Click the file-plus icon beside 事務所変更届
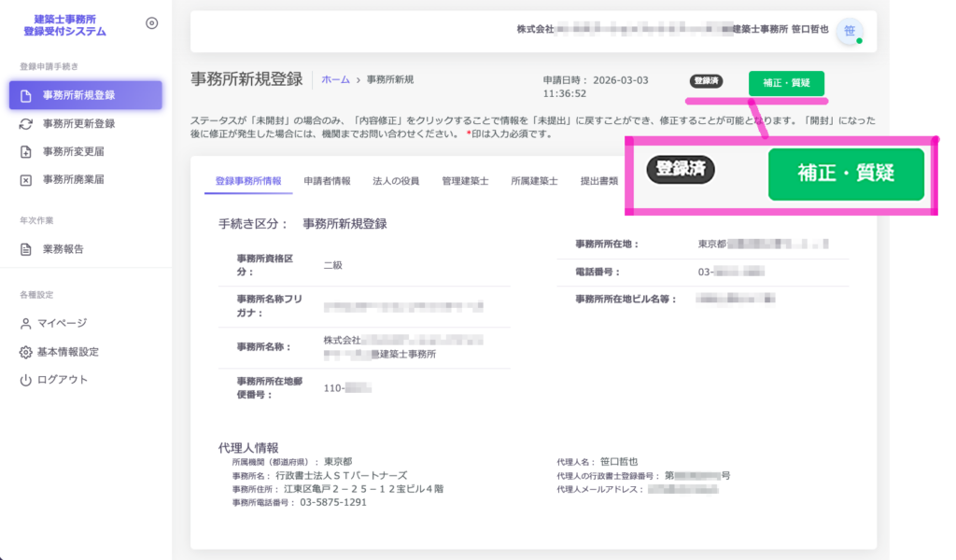Viewport: 956px width, 560px height. click(25, 152)
